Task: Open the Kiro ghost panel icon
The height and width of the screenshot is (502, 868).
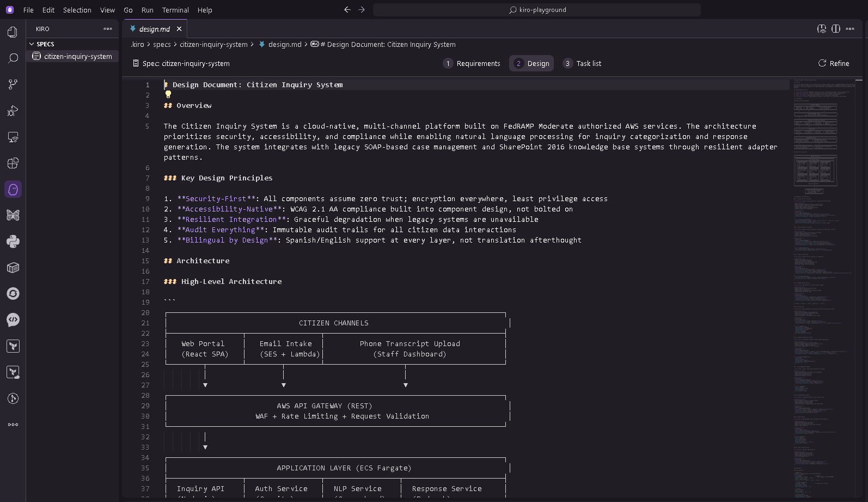Action: pos(13,189)
